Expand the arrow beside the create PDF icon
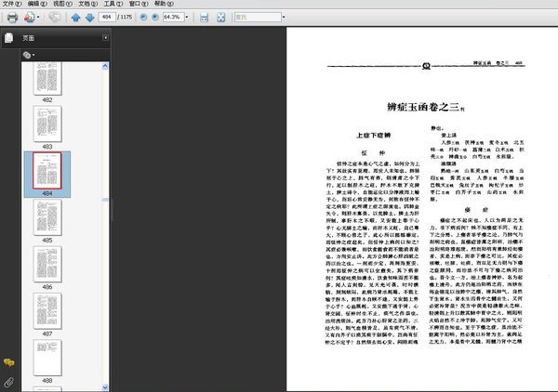Viewport: 558px width, 392px height. pos(38,17)
